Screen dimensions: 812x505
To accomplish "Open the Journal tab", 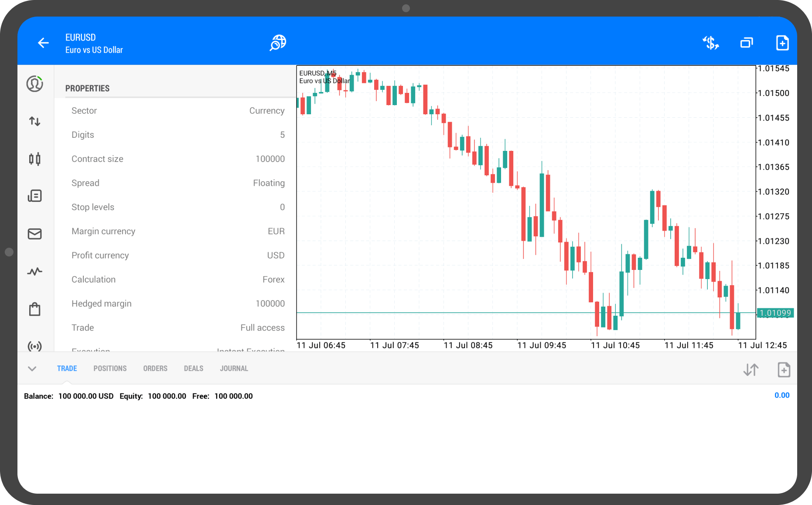I will click(234, 369).
